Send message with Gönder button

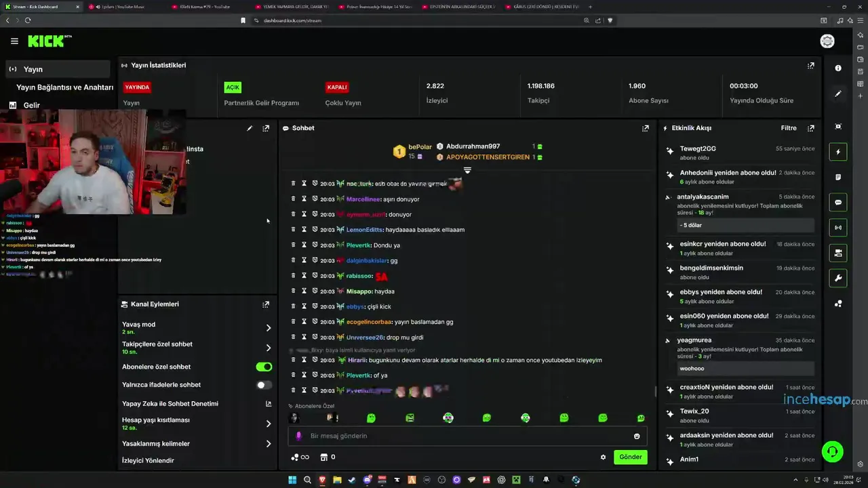tap(630, 457)
